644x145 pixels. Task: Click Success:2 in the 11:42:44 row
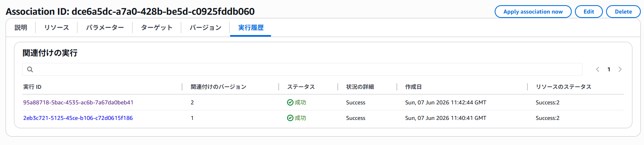pos(547,102)
